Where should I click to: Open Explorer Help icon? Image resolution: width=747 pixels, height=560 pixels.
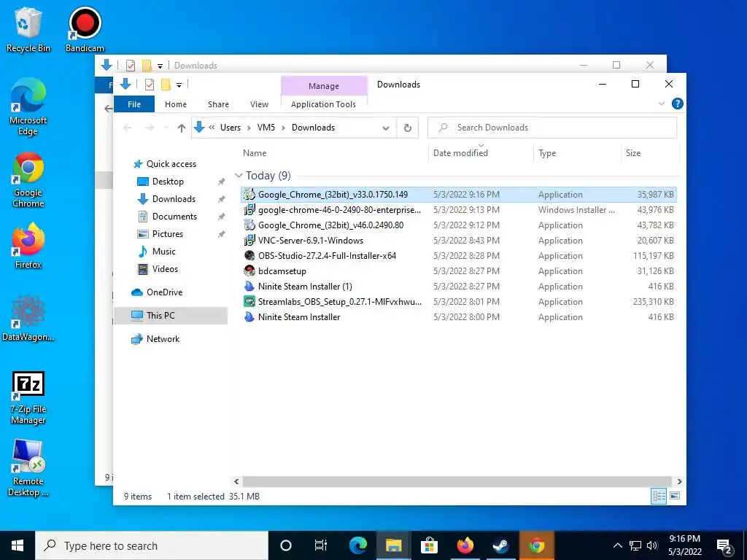click(677, 104)
